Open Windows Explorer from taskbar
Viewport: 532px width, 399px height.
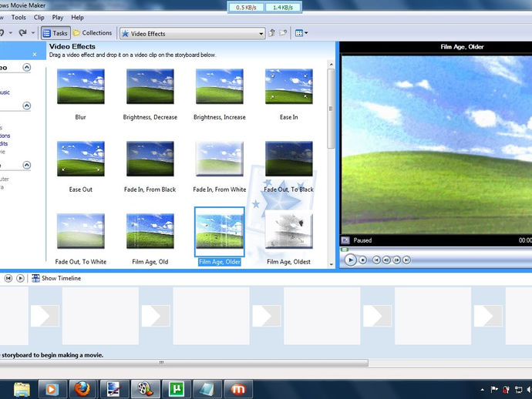point(22,389)
